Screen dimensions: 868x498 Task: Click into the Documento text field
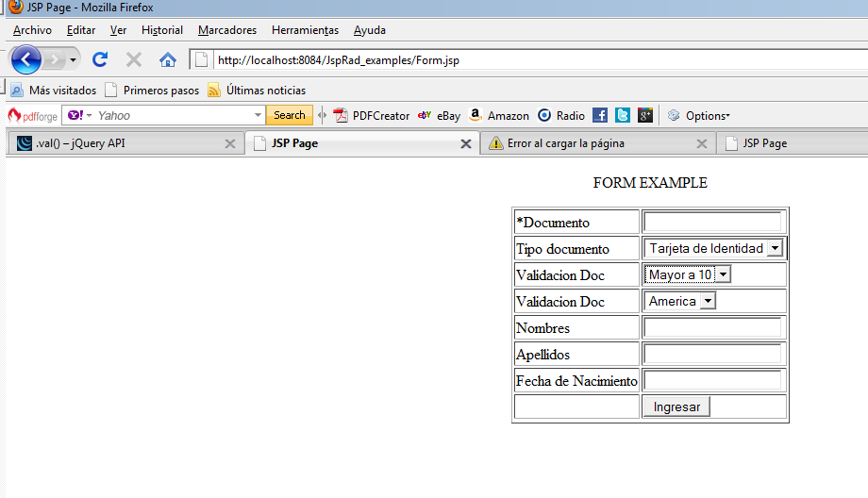point(712,222)
